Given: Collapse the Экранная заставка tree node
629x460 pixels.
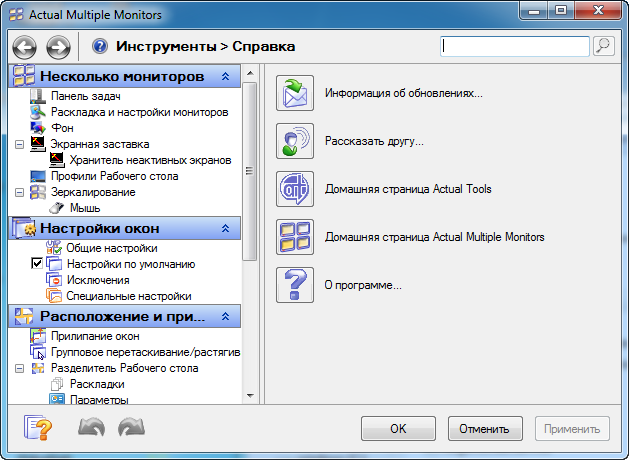Looking at the screenshot, I should [20, 144].
